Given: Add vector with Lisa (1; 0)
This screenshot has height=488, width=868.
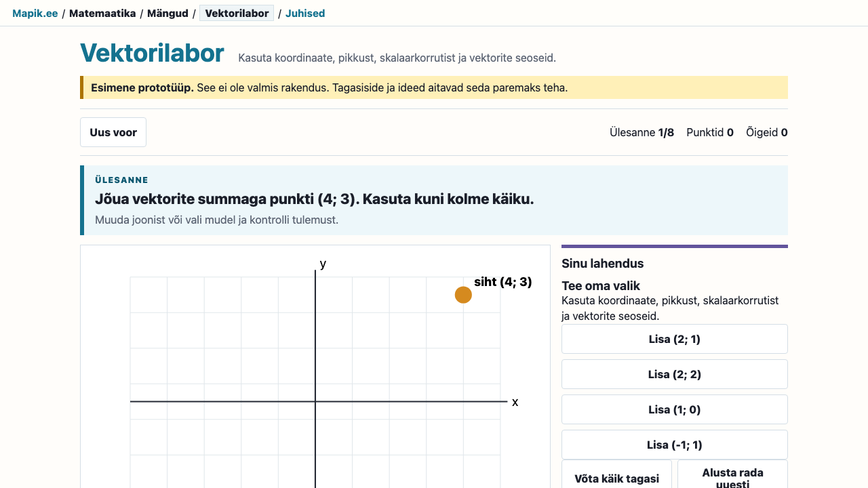Looking at the screenshot, I should click(675, 409).
